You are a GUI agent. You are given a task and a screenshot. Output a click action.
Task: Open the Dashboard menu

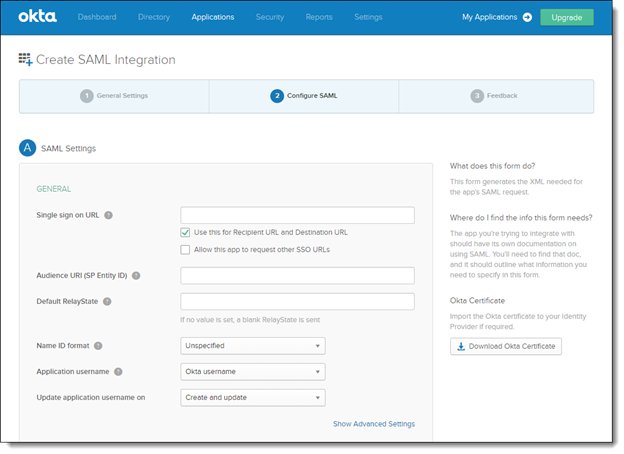(97, 17)
